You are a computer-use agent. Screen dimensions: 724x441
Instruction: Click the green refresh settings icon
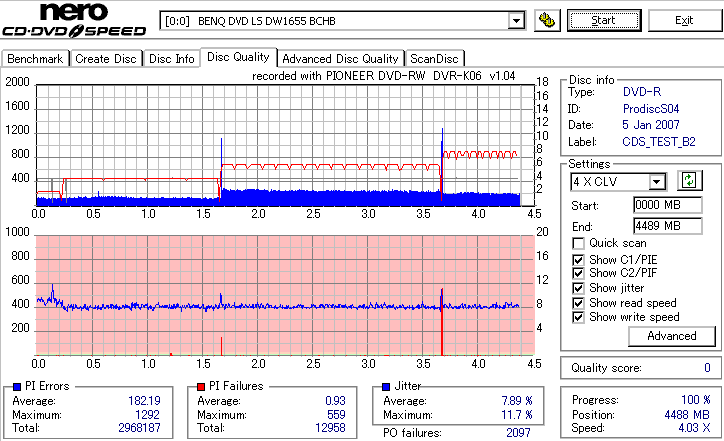[689, 180]
